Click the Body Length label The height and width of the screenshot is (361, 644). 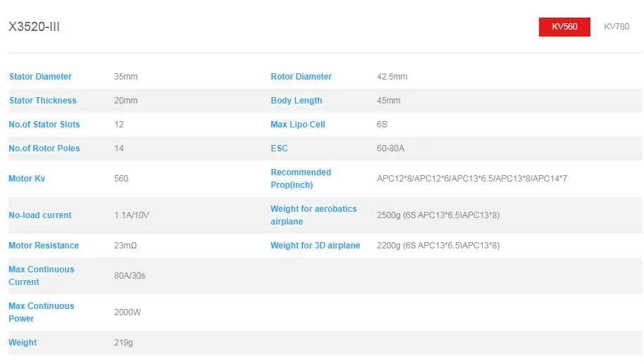[x=296, y=101]
